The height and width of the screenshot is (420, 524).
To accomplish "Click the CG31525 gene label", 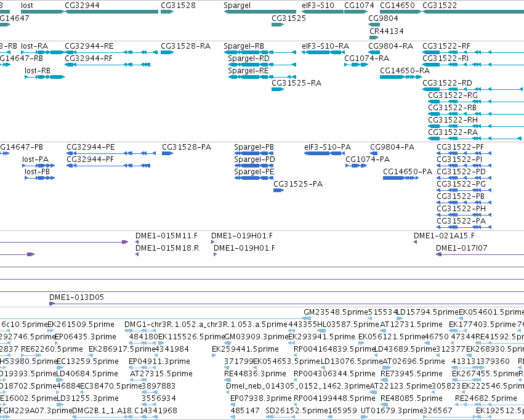I will point(289,18).
